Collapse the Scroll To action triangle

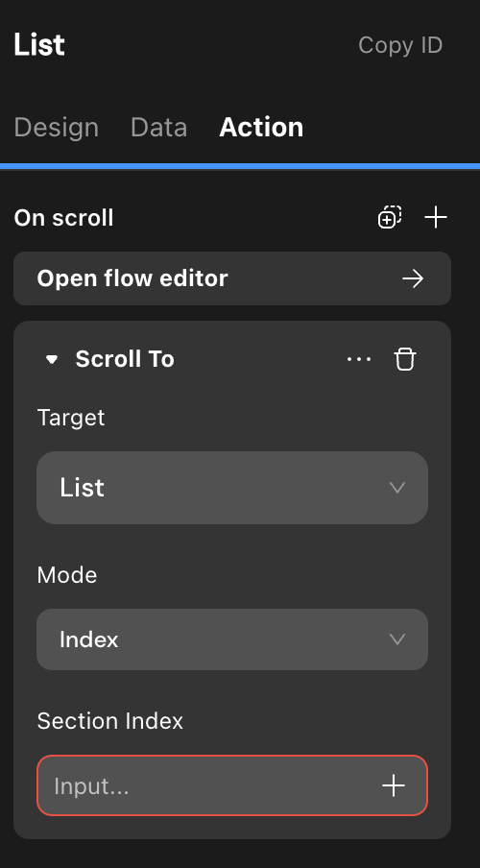click(x=52, y=360)
